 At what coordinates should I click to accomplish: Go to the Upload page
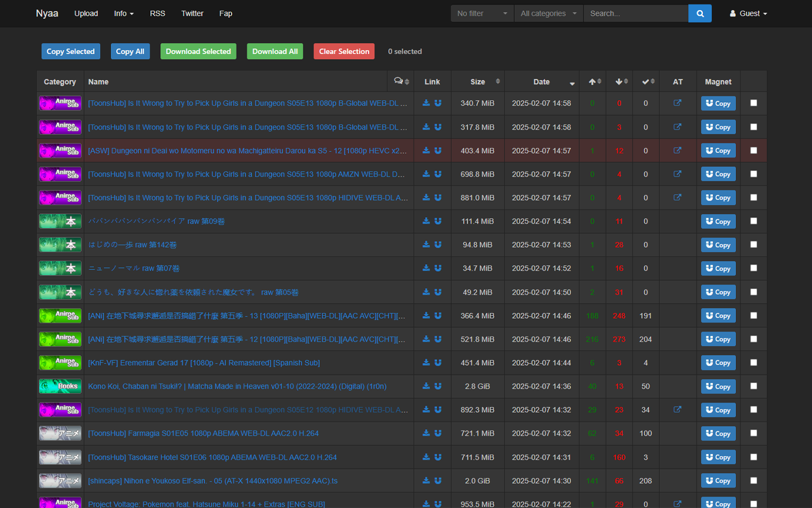pyautogui.click(x=86, y=13)
